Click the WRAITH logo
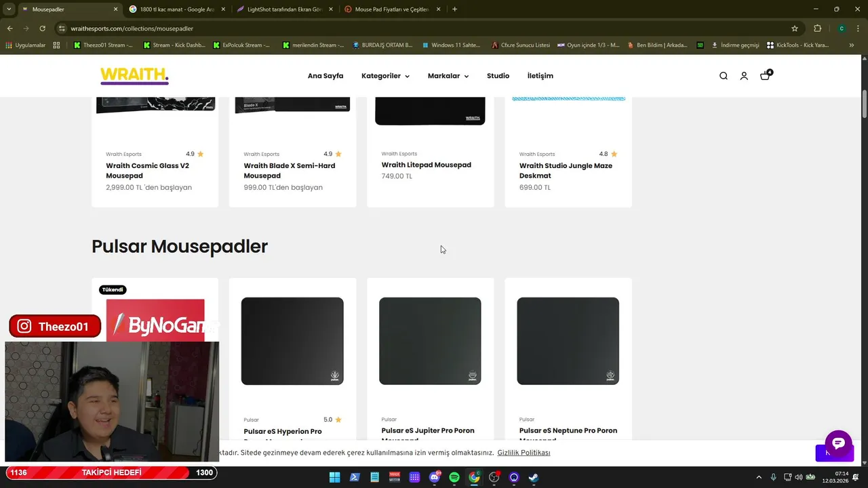The image size is (868, 488). [134, 75]
